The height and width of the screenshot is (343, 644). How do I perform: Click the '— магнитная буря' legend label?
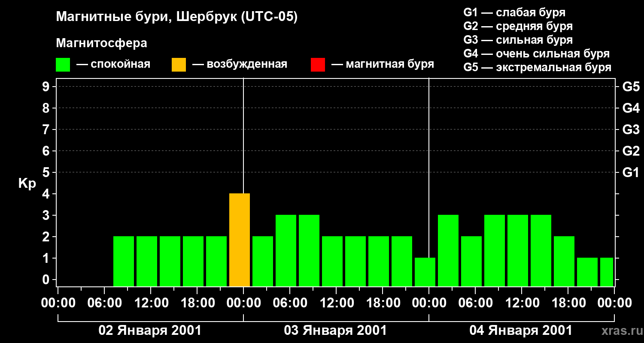(x=383, y=64)
